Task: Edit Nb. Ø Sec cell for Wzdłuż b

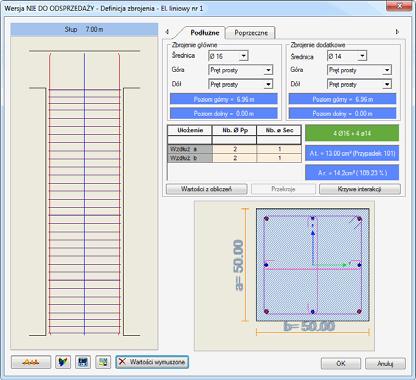Action: tap(279, 158)
